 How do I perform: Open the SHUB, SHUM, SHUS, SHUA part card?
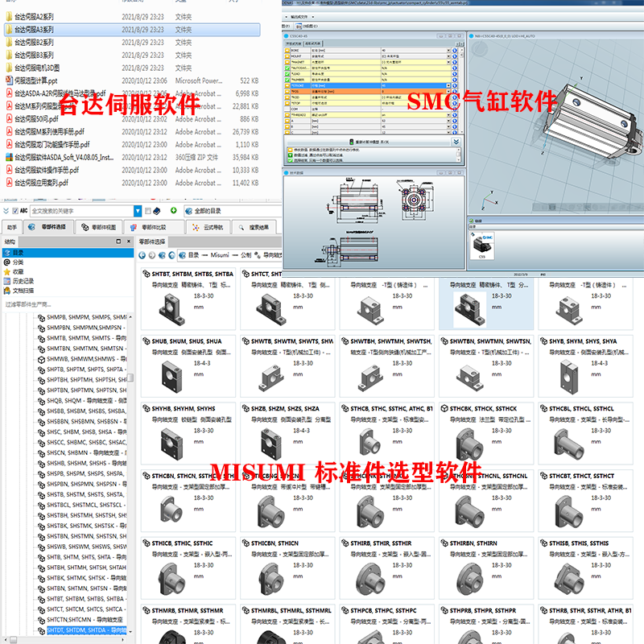point(188,366)
